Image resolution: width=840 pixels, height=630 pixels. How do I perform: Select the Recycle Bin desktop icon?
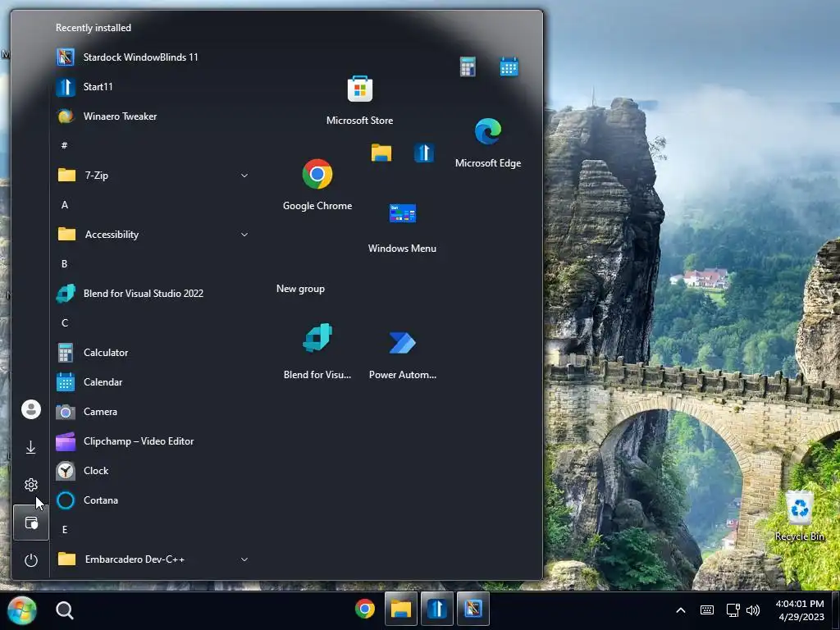tap(799, 516)
